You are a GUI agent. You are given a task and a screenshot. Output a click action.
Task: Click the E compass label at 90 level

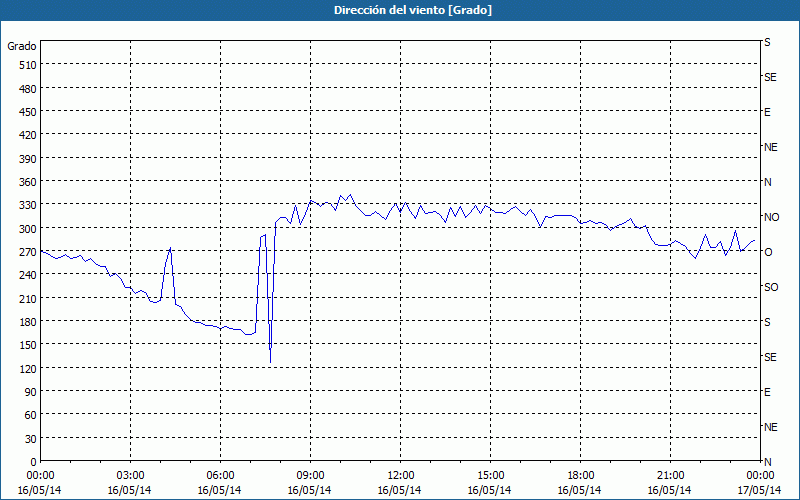pos(767,392)
